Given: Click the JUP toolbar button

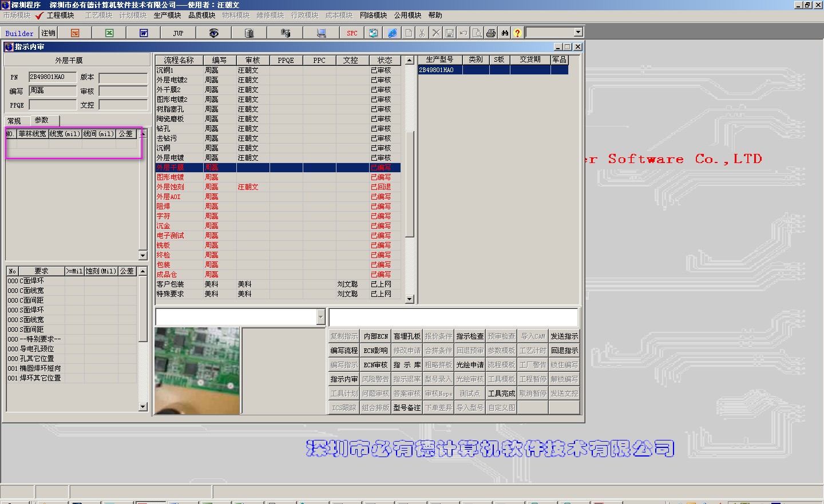Looking at the screenshot, I should 178,33.
